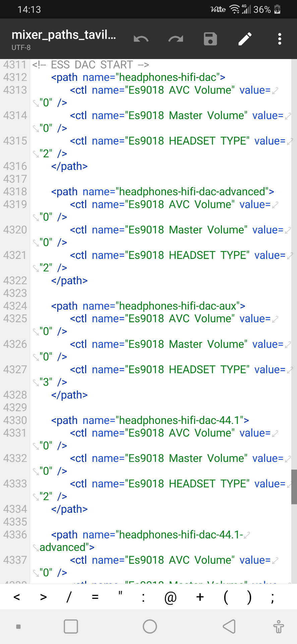The height and width of the screenshot is (644, 297).
Task: Insert forward slash from shortcut bar
Action: pos(69,597)
